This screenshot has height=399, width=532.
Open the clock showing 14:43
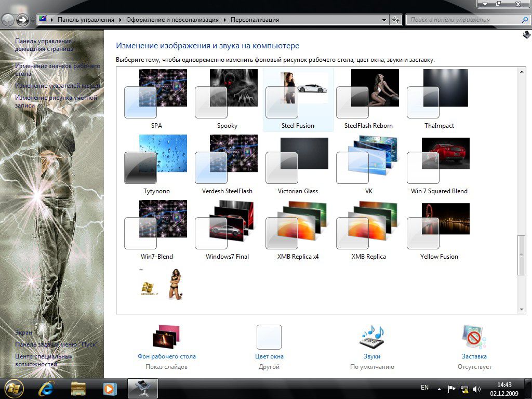coord(504,389)
